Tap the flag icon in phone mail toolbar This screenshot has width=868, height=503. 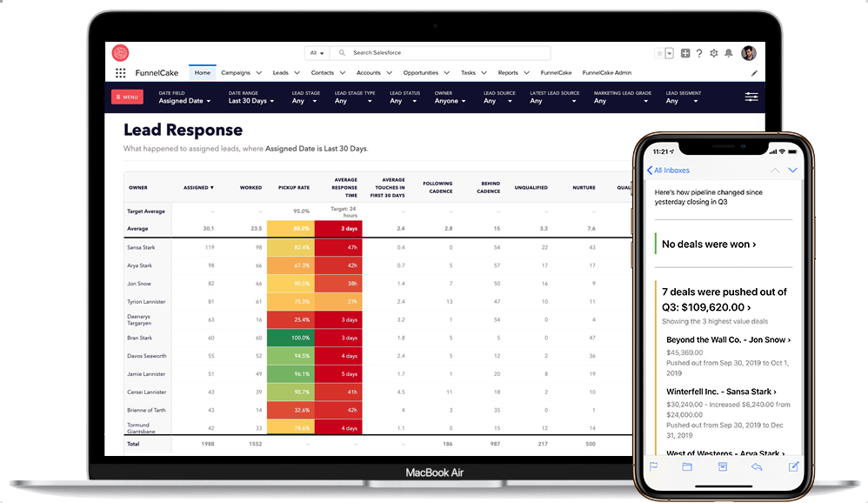click(x=654, y=467)
